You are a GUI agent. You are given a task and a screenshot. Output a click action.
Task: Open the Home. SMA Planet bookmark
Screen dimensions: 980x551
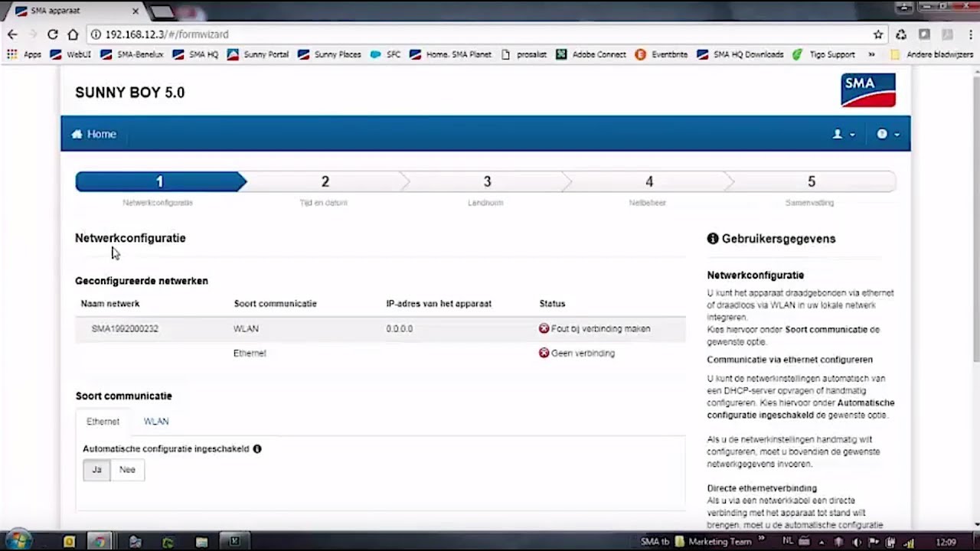pyautogui.click(x=450, y=54)
